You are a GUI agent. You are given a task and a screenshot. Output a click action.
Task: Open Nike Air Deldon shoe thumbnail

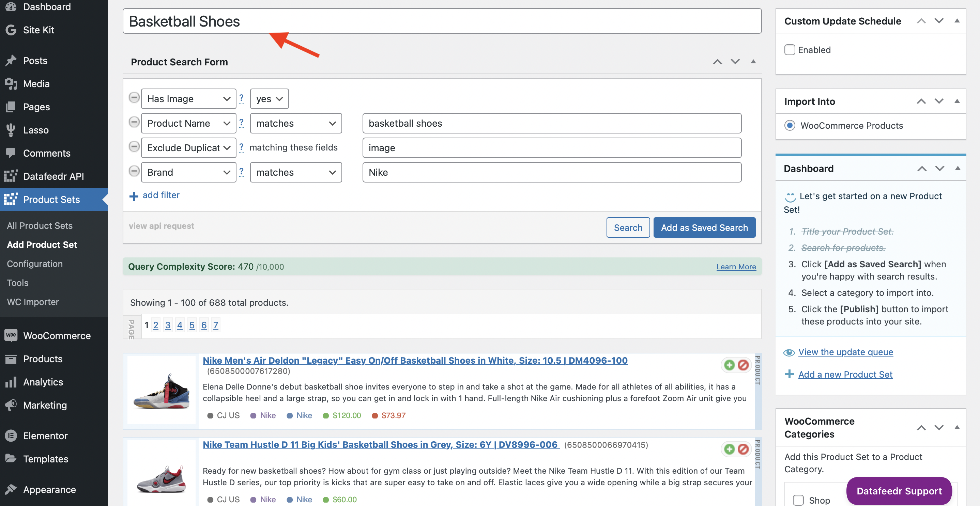click(162, 391)
